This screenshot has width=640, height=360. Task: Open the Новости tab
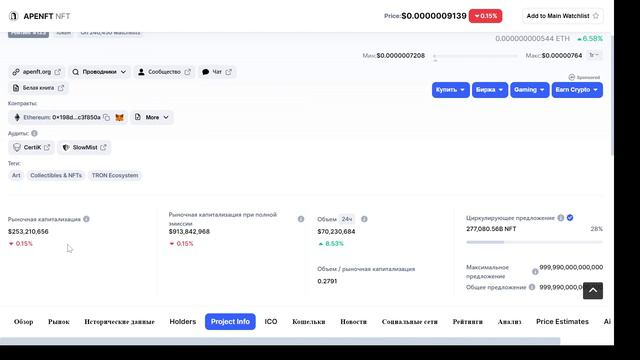pos(353,322)
